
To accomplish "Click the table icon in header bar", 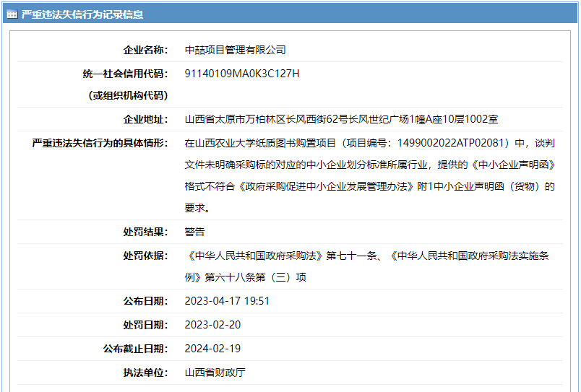I will pyautogui.click(x=12, y=14).
